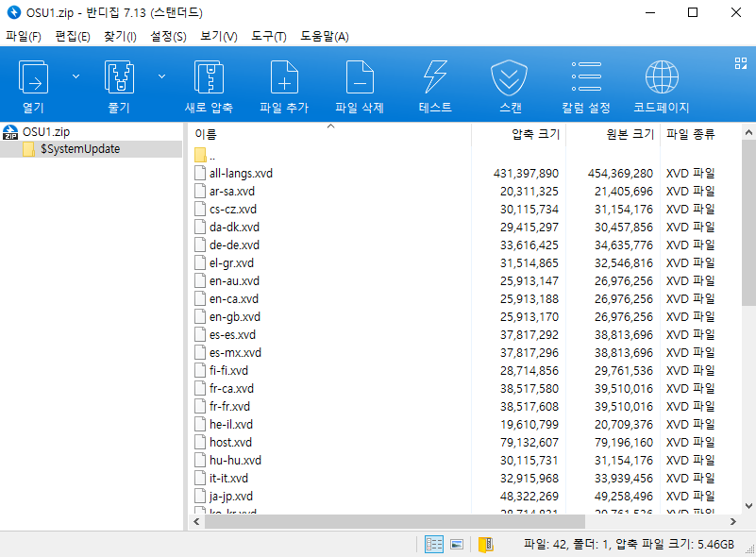The image size is (756, 557).
Task: Select OSU1.zip root in folder tree
Action: [x=46, y=131]
